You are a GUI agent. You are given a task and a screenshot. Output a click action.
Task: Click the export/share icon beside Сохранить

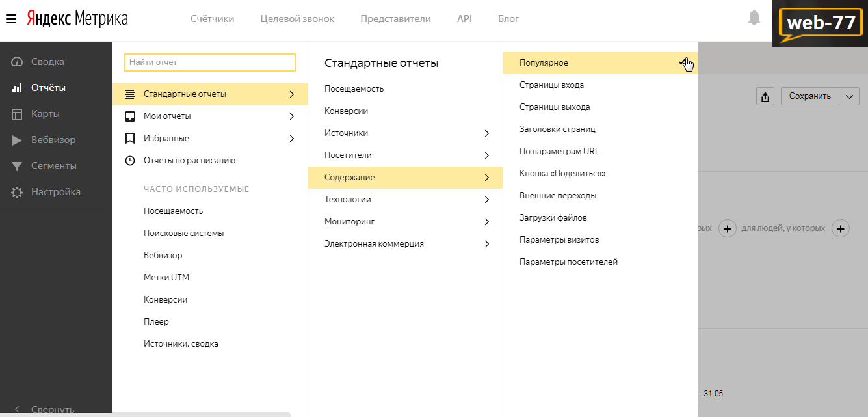coord(765,96)
